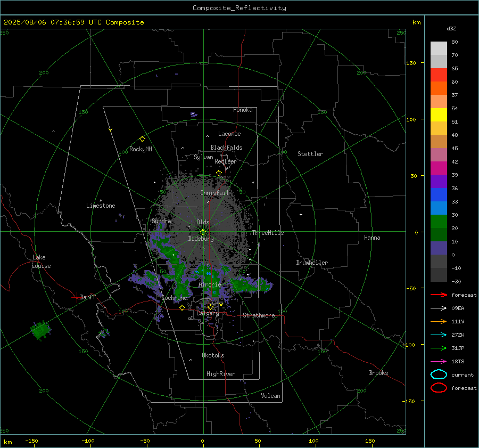Click the Strathmore label
Screen dimensions: 479x448
[x=259, y=315]
